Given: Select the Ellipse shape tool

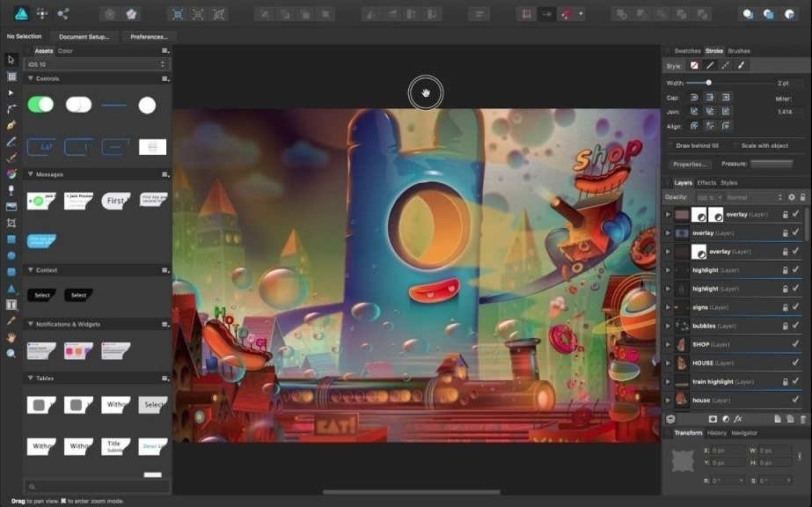Looking at the screenshot, I should pyautogui.click(x=11, y=254).
